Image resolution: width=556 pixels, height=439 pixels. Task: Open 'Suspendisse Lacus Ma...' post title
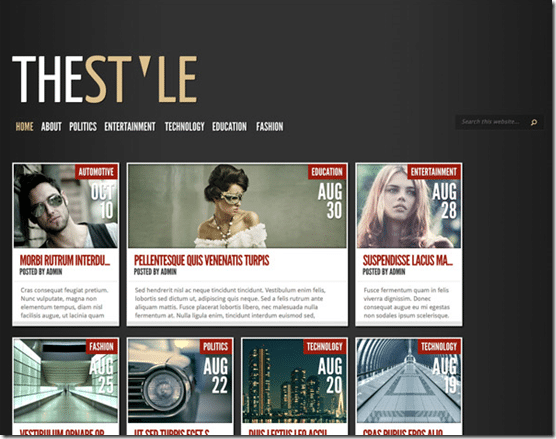pos(408,261)
